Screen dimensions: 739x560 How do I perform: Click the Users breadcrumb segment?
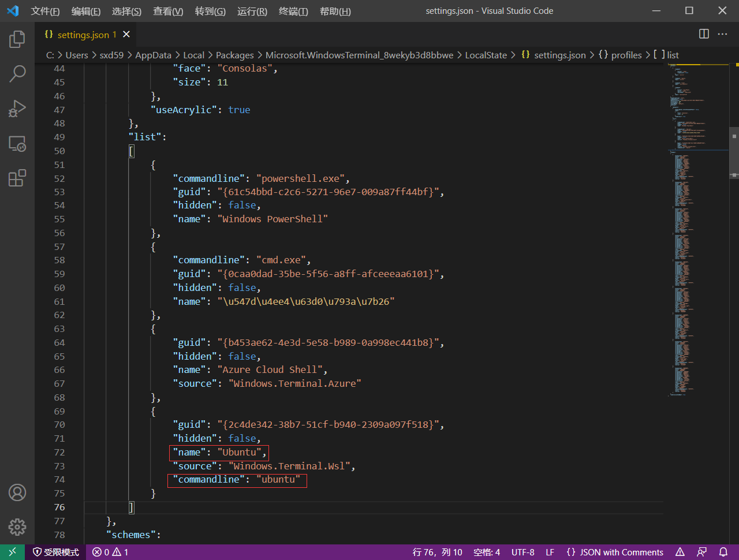[x=77, y=55]
